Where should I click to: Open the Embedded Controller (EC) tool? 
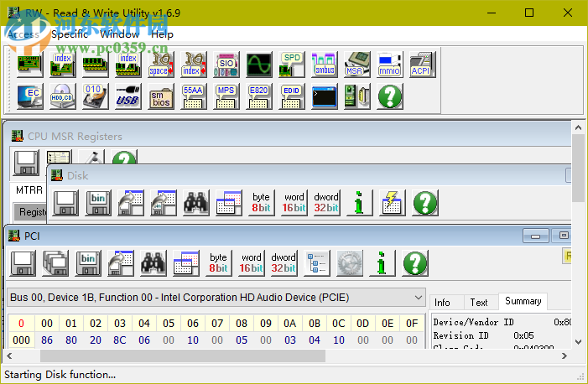click(31, 96)
